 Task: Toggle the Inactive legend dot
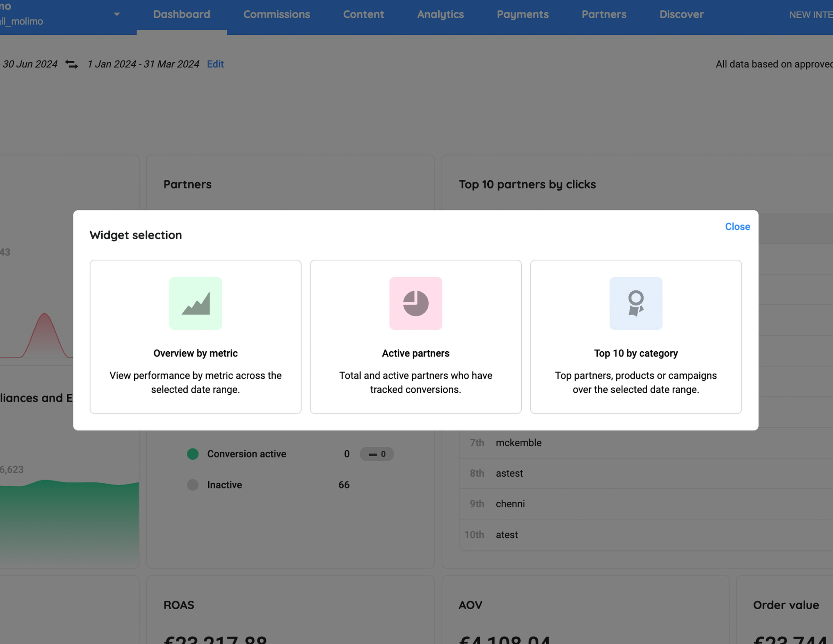point(193,485)
